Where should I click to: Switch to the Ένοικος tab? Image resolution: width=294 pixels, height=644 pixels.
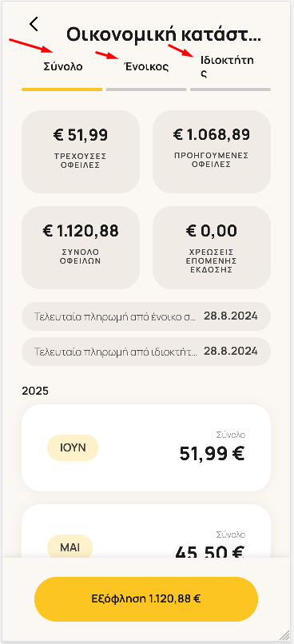click(146, 67)
